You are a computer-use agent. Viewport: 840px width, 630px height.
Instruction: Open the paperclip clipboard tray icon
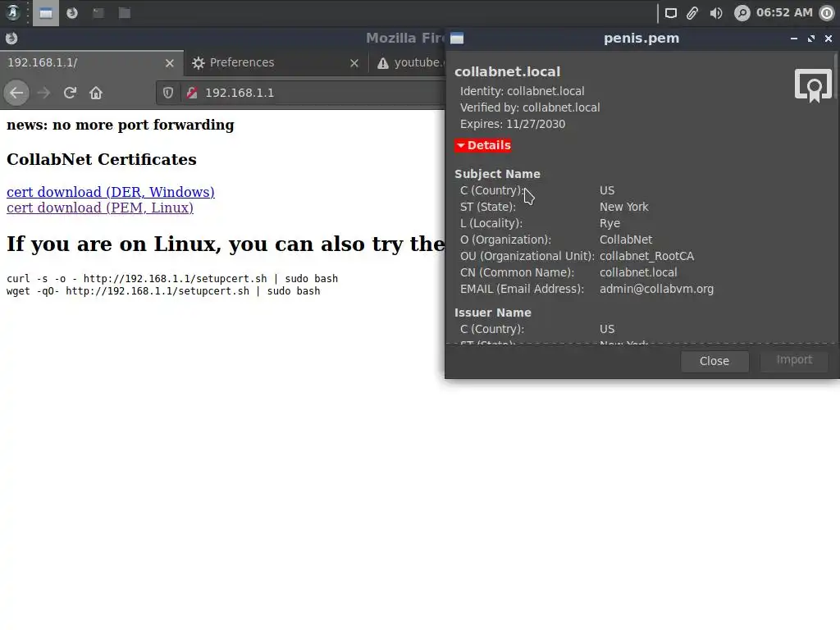tap(692, 13)
